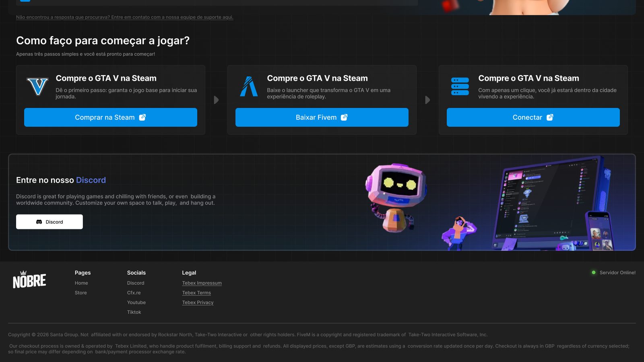Open Tebex Impressum legal link
Image resolution: width=644 pixels, height=362 pixels.
pos(202,283)
